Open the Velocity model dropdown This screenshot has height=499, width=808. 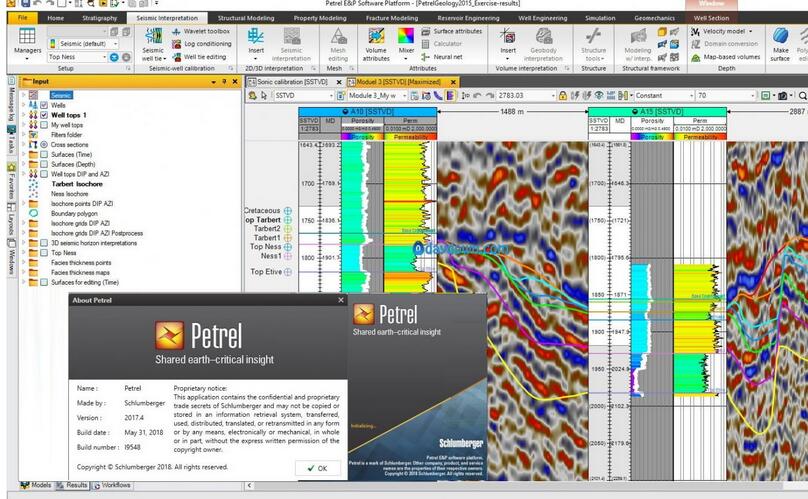750,31
